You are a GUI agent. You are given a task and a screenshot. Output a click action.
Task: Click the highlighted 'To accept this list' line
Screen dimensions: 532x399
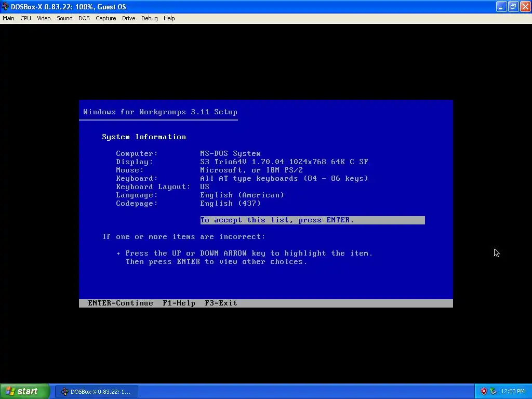(x=312, y=220)
